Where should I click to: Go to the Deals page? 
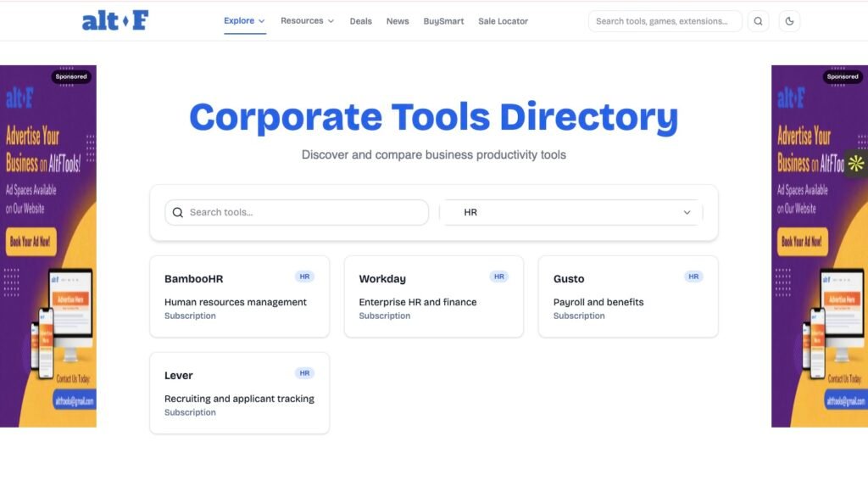[x=361, y=21]
